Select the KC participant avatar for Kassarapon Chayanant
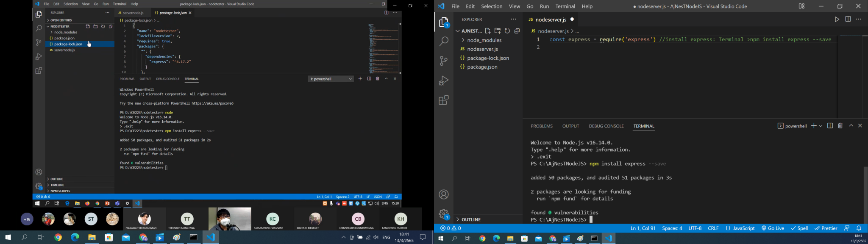This screenshot has height=244, width=868. [x=273, y=219]
